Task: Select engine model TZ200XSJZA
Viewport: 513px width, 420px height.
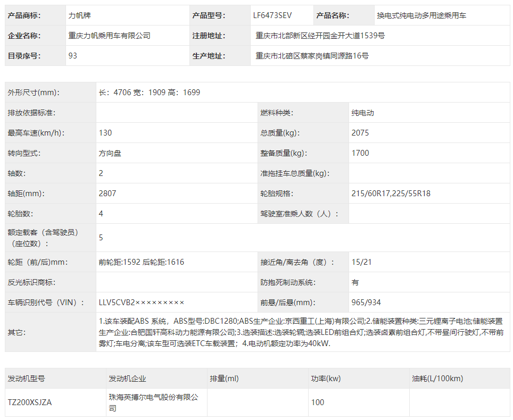Action: (x=30, y=402)
